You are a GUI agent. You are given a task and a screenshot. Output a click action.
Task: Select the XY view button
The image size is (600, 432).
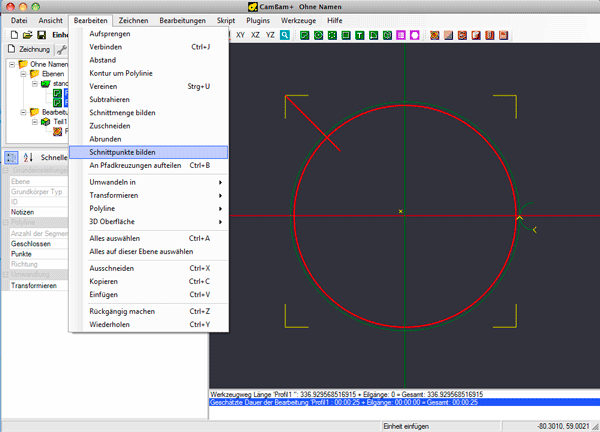coord(240,35)
